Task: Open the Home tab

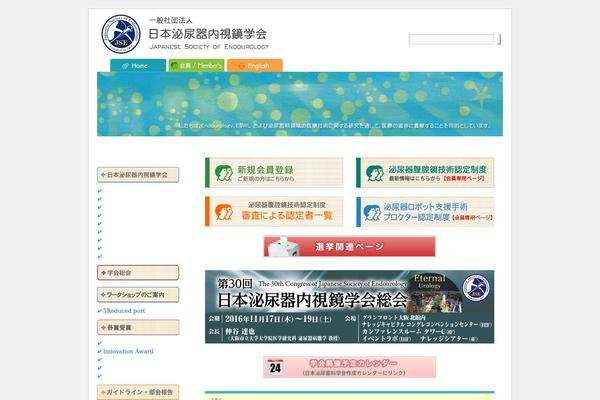Action: pyautogui.click(x=138, y=65)
